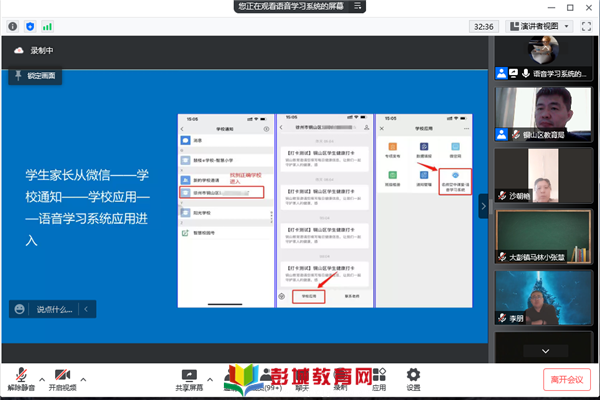Open the 设置 gear settings

point(413,380)
